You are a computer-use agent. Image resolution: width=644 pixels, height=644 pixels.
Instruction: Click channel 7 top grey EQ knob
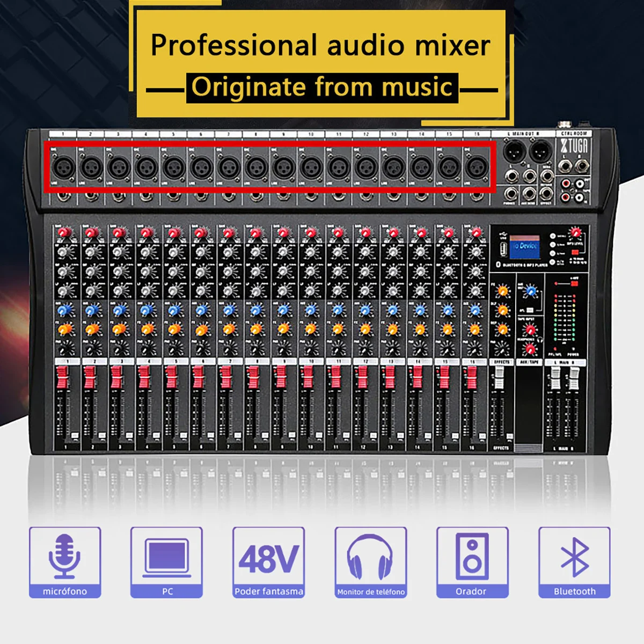(x=229, y=252)
